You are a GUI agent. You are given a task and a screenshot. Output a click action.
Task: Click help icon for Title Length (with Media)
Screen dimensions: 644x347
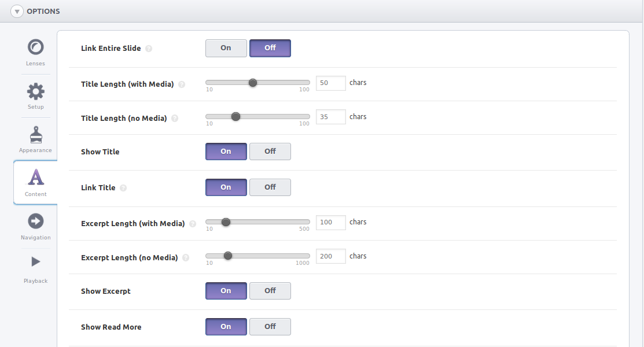click(x=182, y=84)
